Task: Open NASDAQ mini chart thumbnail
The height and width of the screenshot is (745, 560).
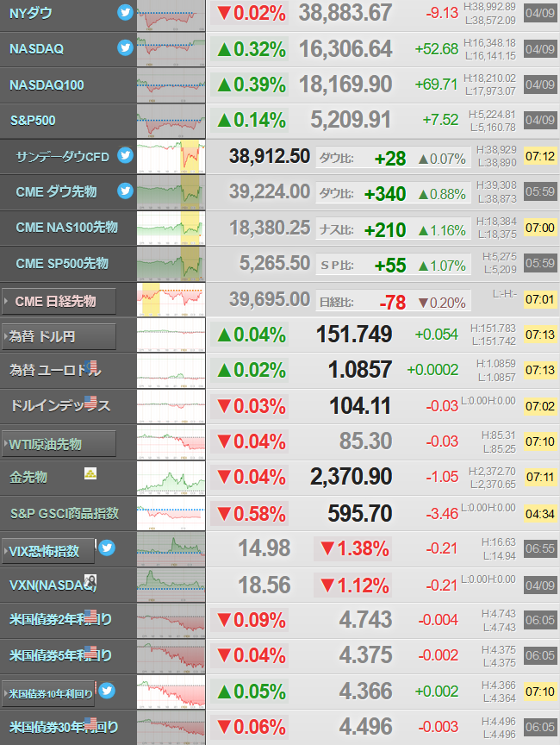Action: point(171,49)
